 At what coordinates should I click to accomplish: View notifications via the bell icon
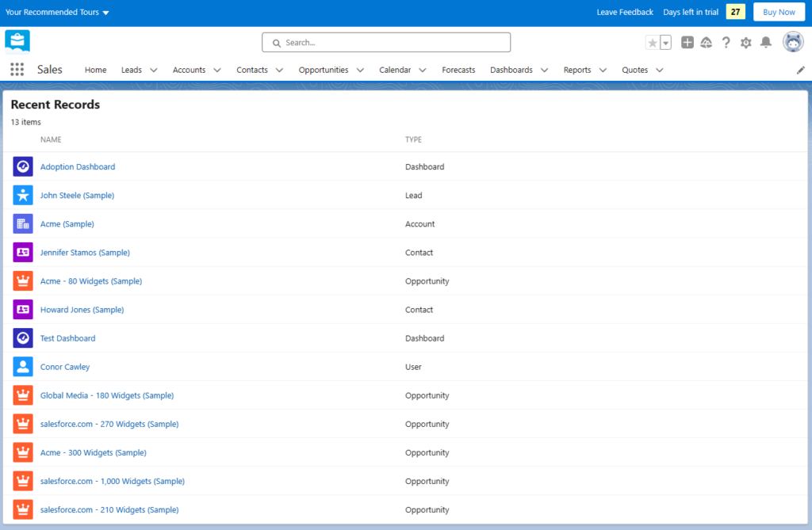click(765, 42)
